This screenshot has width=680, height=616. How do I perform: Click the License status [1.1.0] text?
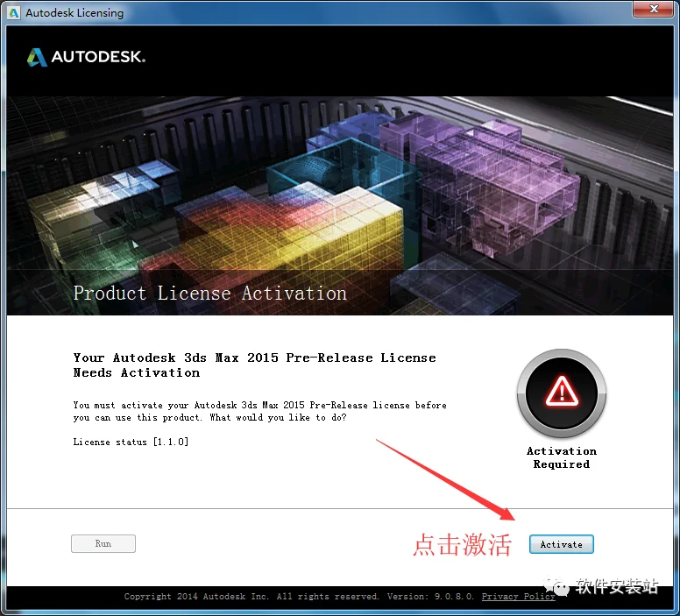[131, 442]
